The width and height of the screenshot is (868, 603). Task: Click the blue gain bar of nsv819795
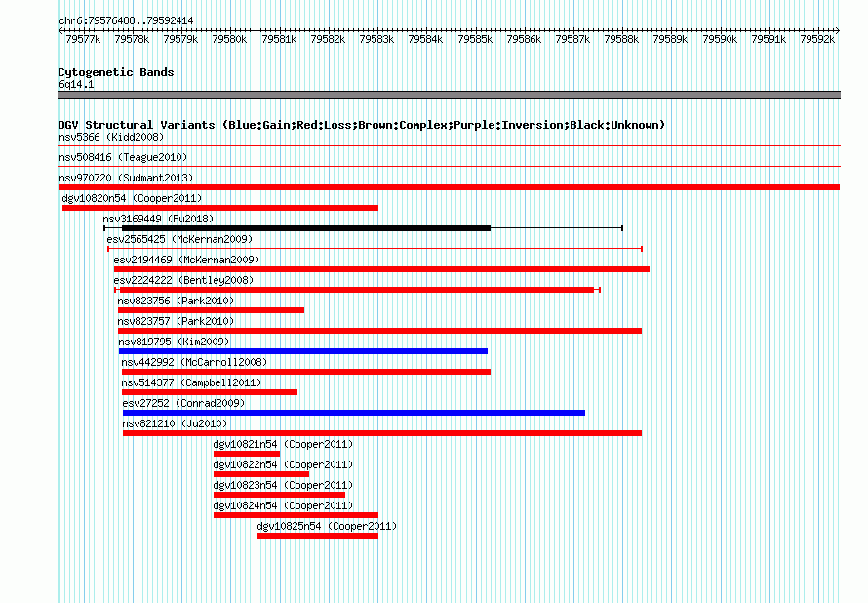(302, 351)
